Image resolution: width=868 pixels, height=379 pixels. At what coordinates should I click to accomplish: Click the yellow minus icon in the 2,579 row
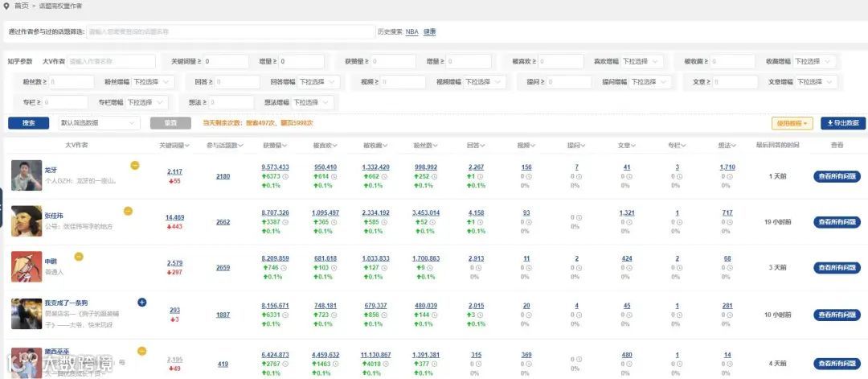pyautogui.click(x=79, y=256)
